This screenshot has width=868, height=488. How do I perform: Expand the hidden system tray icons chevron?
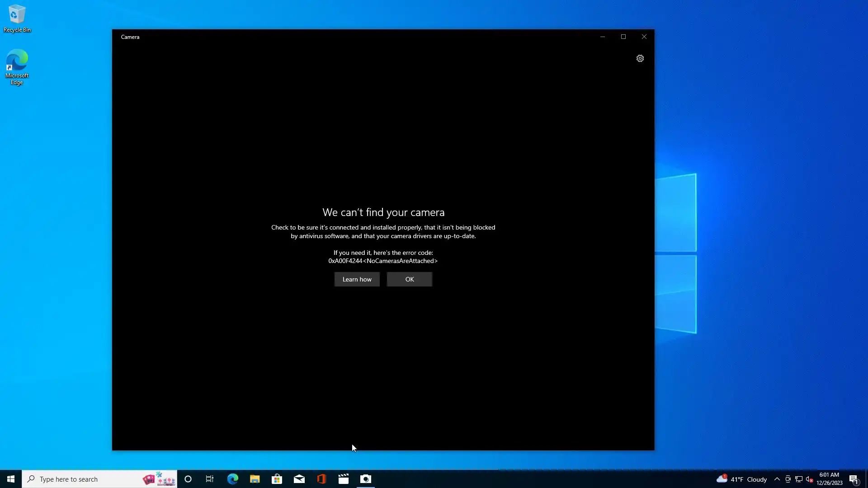pyautogui.click(x=777, y=479)
